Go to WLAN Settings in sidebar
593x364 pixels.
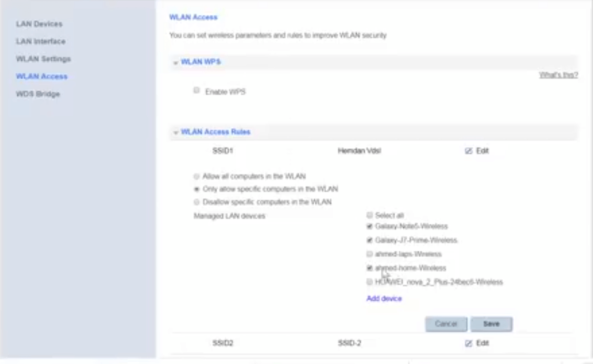[43, 59]
